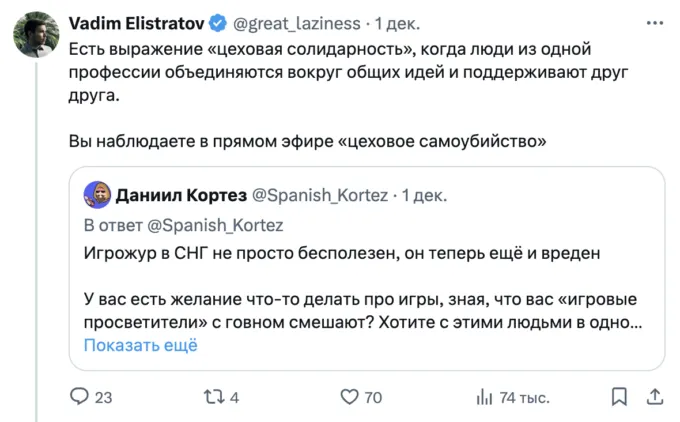Like the tweet with heart icon
The image size is (680, 422).
coord(349,397)
